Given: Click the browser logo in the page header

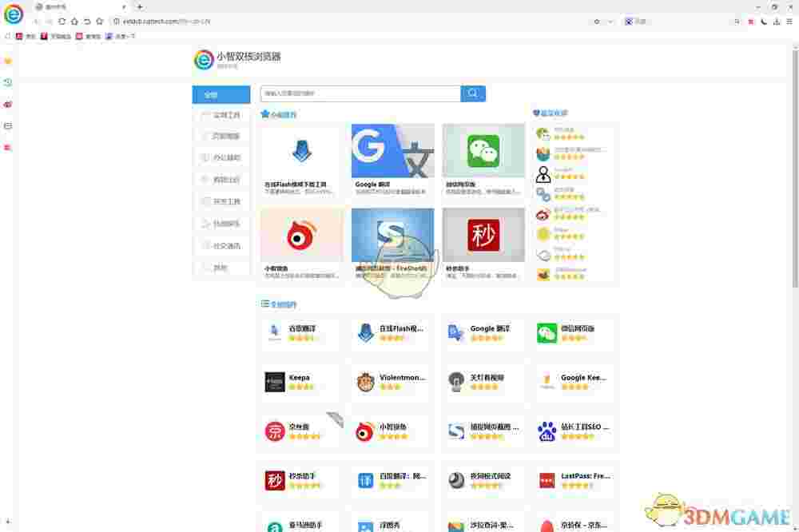Looking at the screenshot, I should pyautogui.click(x=204, y=60).
